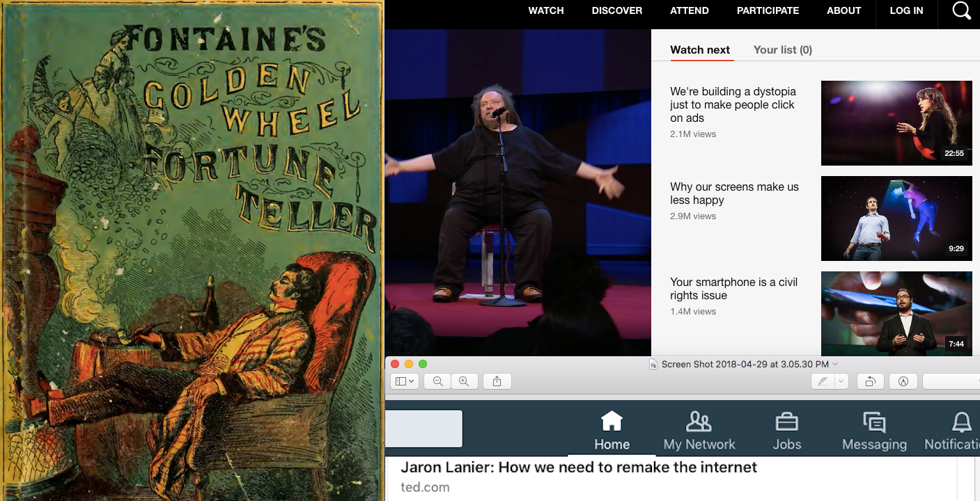Open 'Jaron Lanier: How we need to remake the internet'

tap(579, 468)
